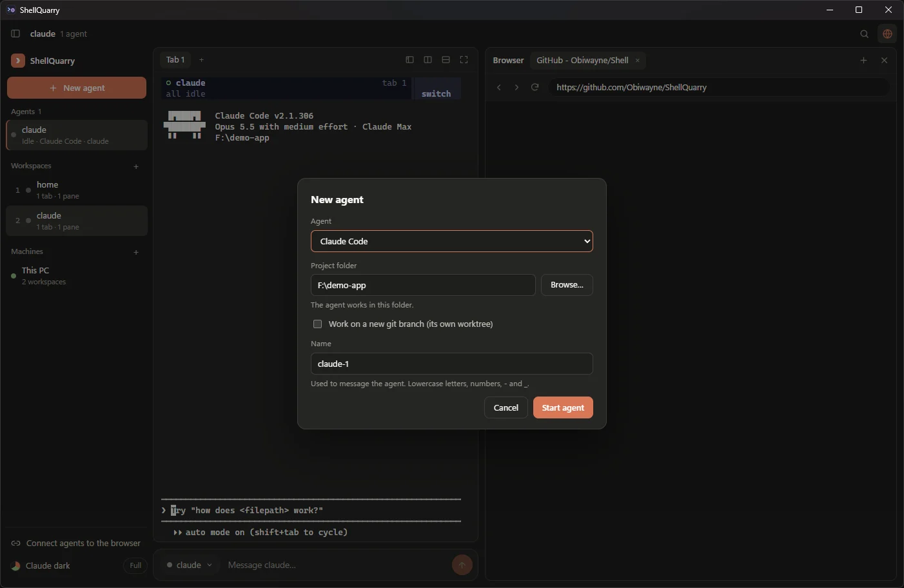
Task: Open the claude agent selector in message bar
Action: coord(189,565)
